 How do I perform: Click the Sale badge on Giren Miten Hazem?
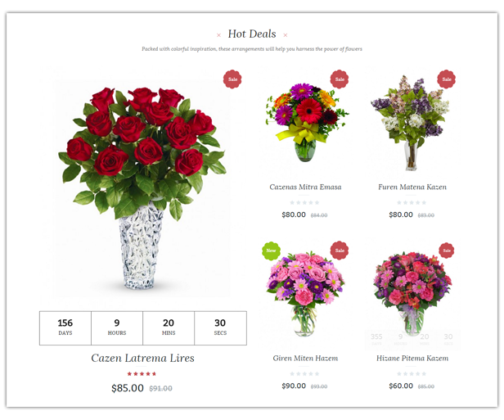pyautogui.click(x=340, y=251)
